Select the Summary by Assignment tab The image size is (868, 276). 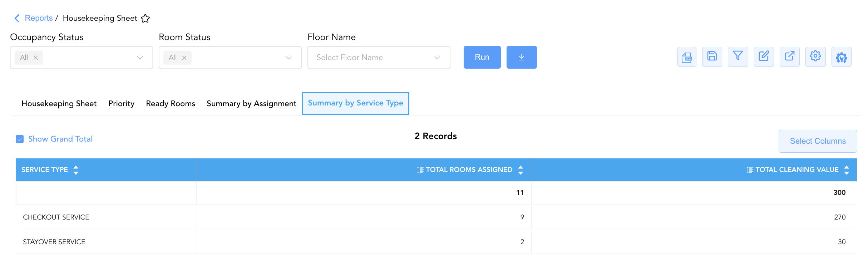(x=251, y=104)
